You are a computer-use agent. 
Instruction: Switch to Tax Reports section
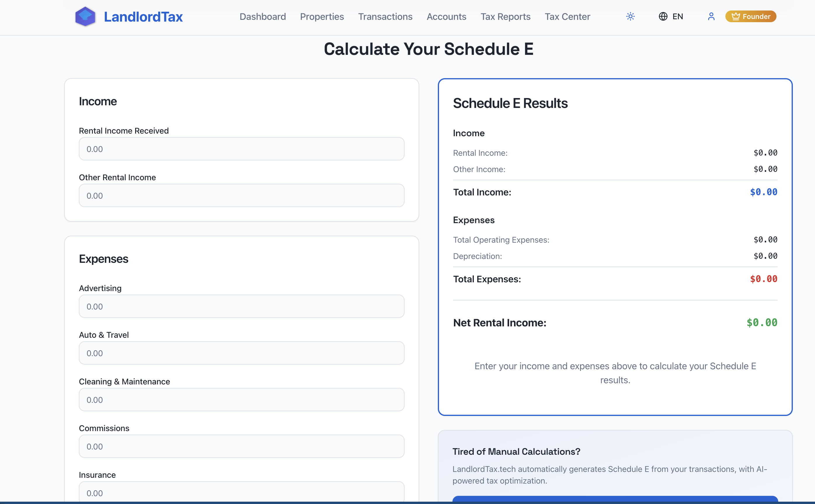click(x=505, y=17)
